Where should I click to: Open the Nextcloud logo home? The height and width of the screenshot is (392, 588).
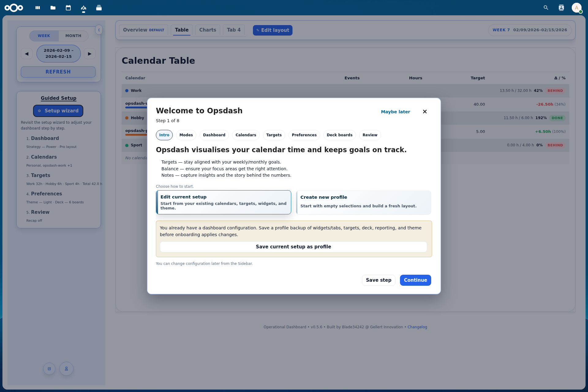tap(14, 8)
